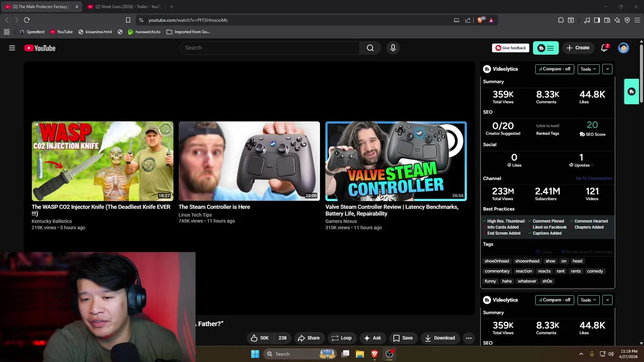Download the video
644x362 pixels.
(x=440, y=338)
